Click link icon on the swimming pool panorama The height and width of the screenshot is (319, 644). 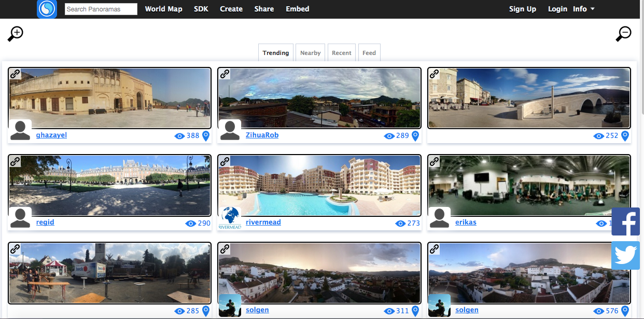click(x=225, y=161)
